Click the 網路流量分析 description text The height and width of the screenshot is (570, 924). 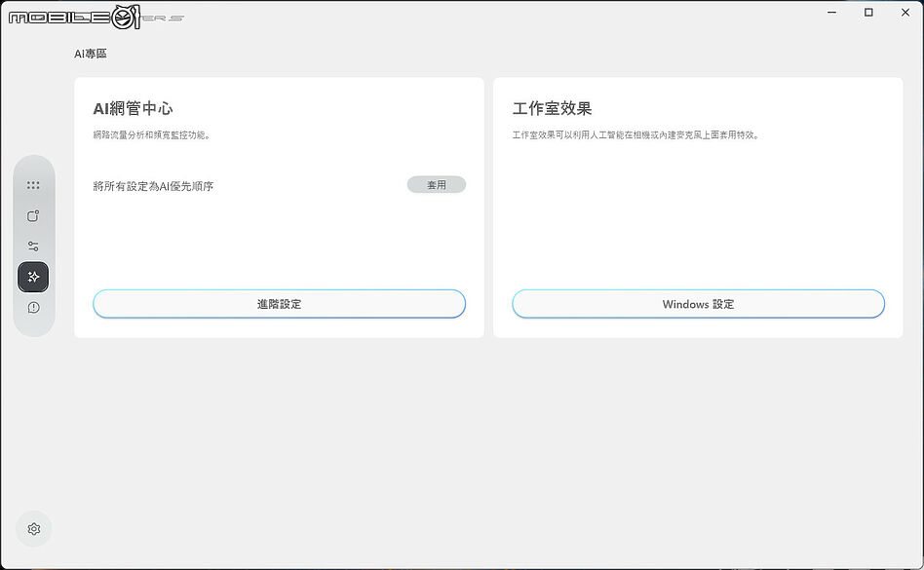[152, 134]
